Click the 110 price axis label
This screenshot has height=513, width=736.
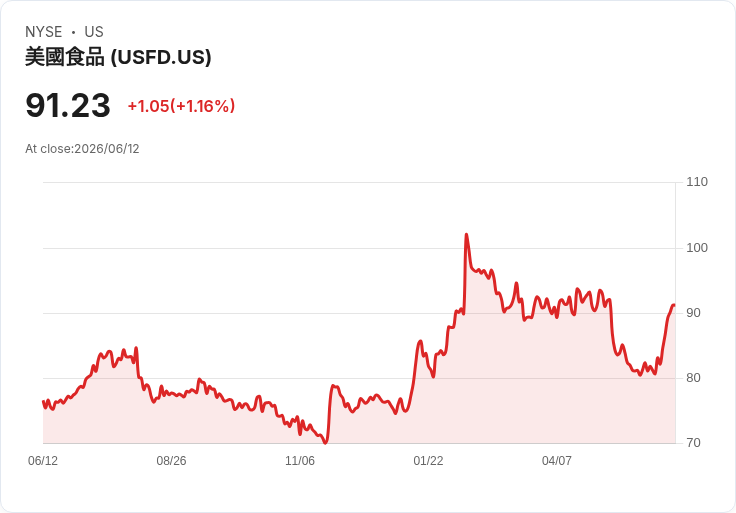pyautogui.click(x=697, y=182)
